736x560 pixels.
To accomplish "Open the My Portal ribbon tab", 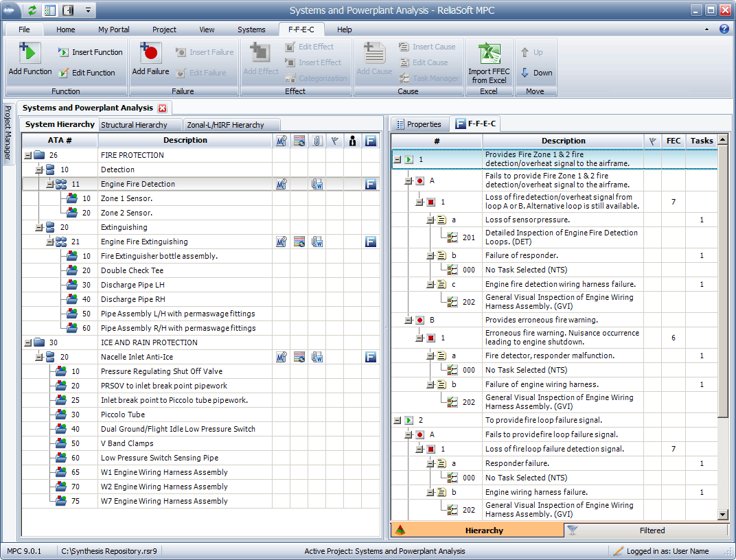I will pos(113,30).
